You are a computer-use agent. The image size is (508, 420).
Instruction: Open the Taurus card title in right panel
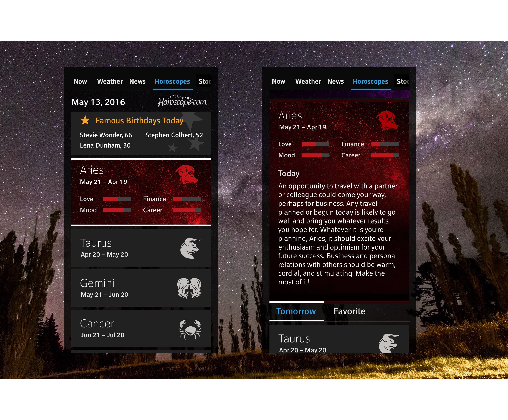tap(294, 339)
